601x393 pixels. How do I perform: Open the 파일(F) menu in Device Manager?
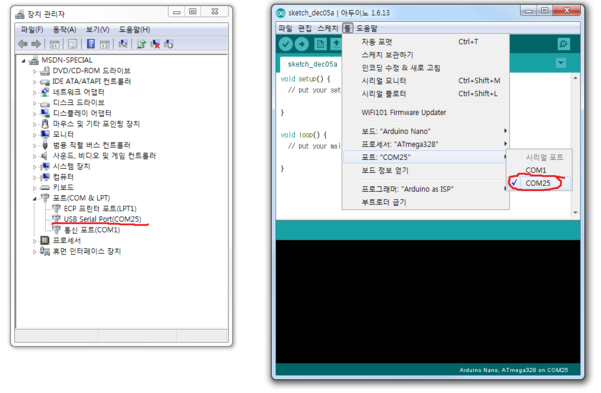click(32, 30)
